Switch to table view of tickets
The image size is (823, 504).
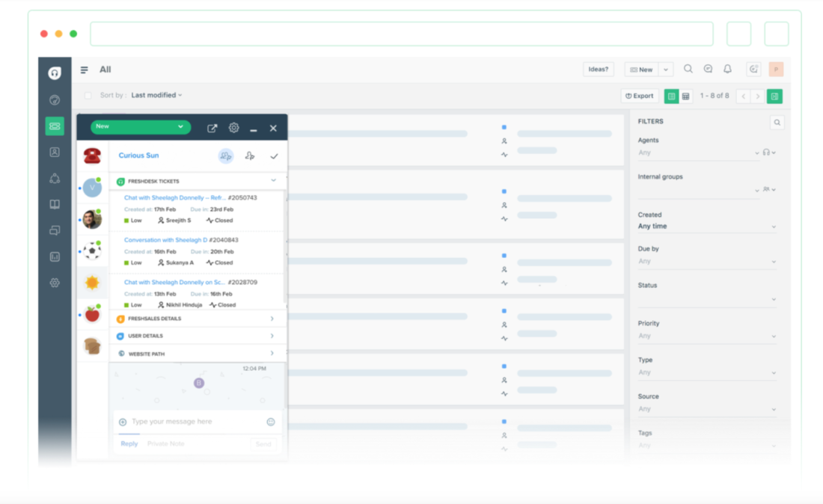685,96
